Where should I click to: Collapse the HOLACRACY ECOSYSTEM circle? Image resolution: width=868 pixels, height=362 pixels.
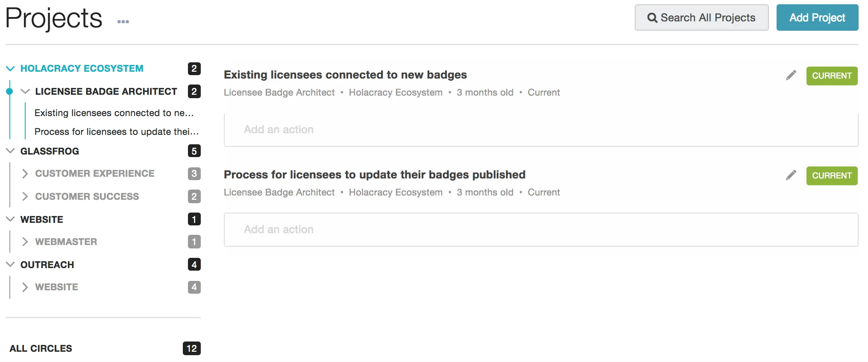click(x=10, y=68)
